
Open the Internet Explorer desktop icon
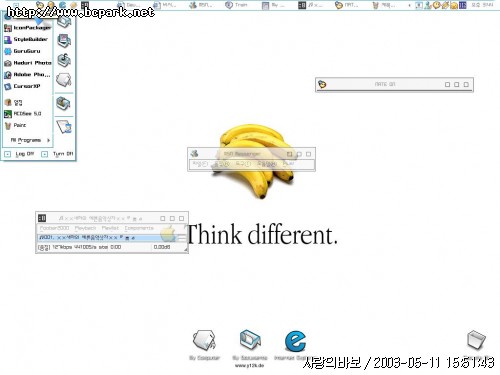tap(295, 345)
